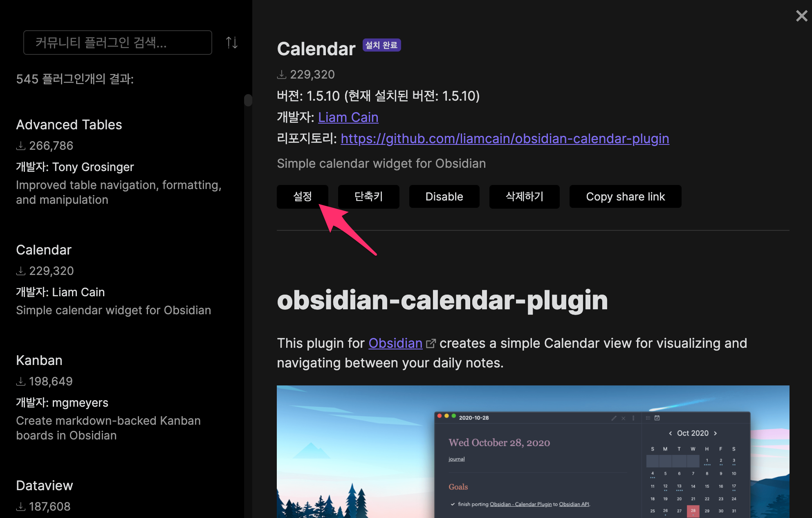
Task: Open the 단축키 hotkeys button
Action: tap(368, 196)
